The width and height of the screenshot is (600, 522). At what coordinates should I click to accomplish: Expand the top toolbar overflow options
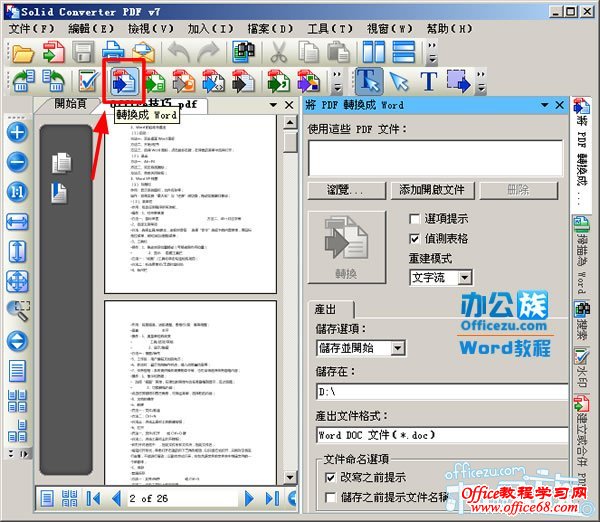432,52
